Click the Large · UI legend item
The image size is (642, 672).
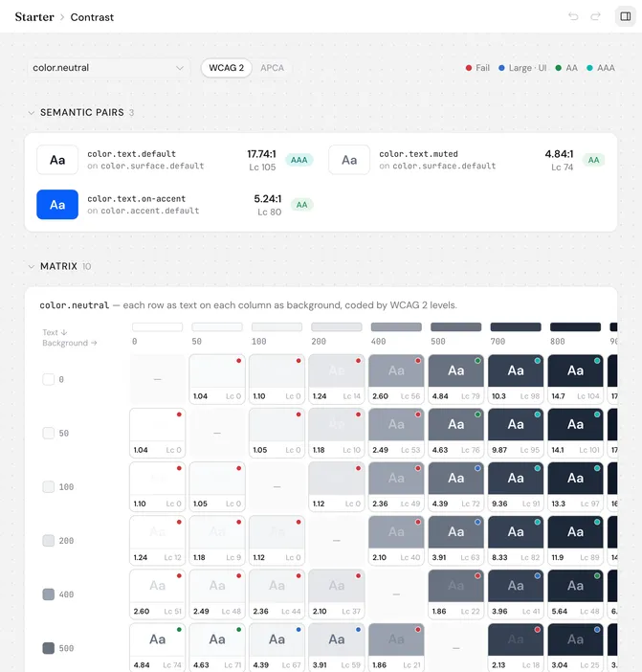pyautogui.click(x=522, y=68)
